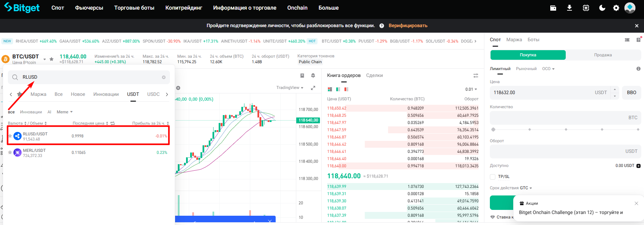Show more pair category tabs
This screenshot has width=644, height=225.
(x=167, y=94)
